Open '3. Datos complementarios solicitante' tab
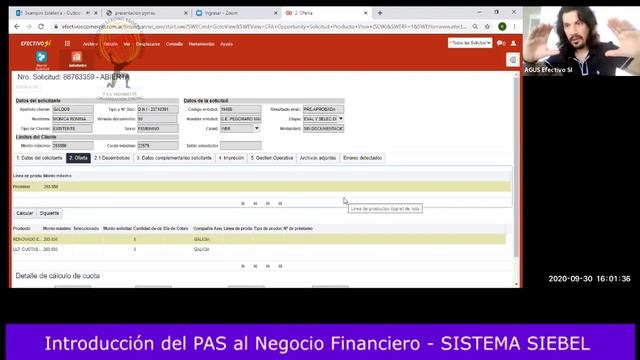The image size is (640, 360). pyautogui.click(x=174, y=158)
